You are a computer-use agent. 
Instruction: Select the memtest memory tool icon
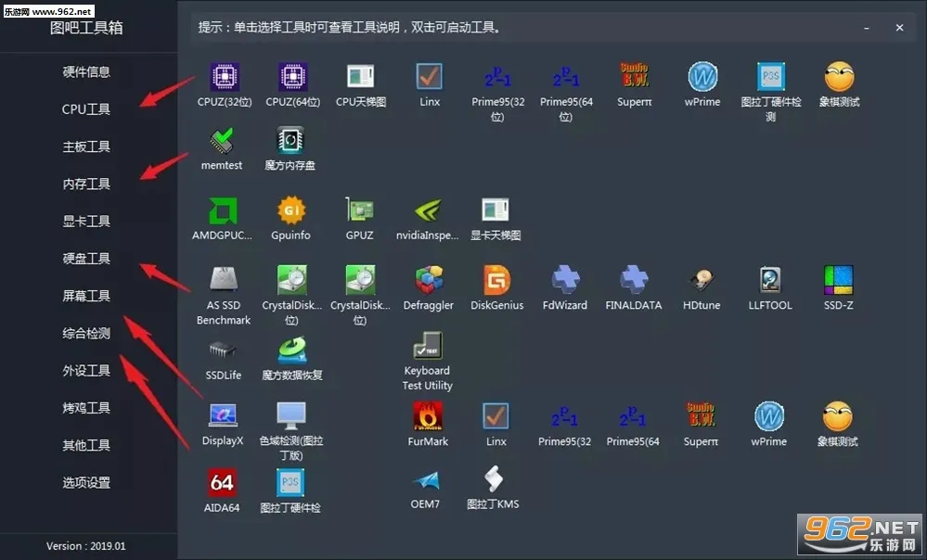point(222,142)
